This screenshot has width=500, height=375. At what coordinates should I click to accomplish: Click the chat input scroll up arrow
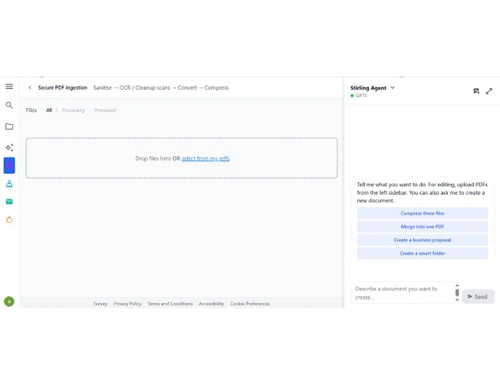[457, 286]
